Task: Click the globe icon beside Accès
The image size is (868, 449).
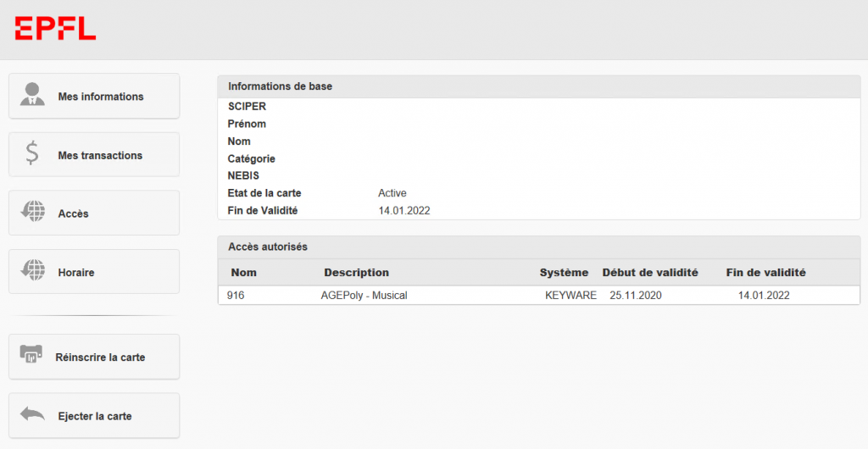Action: click(32, 213)
